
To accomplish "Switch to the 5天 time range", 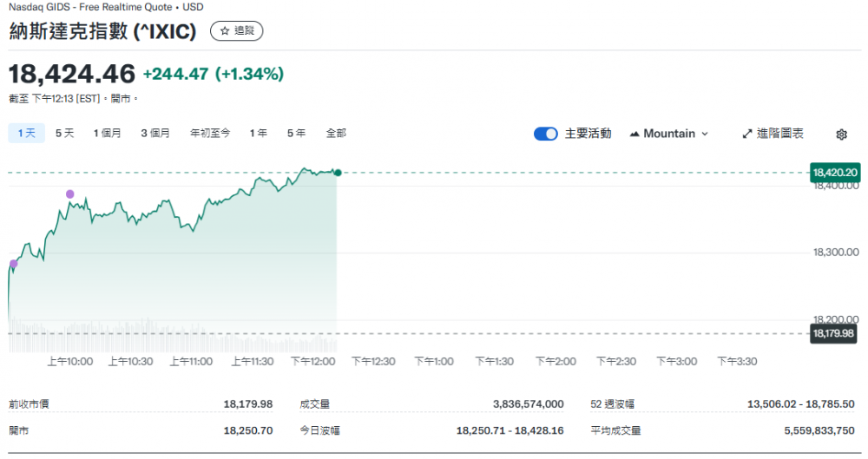I will tap(65, 133).
